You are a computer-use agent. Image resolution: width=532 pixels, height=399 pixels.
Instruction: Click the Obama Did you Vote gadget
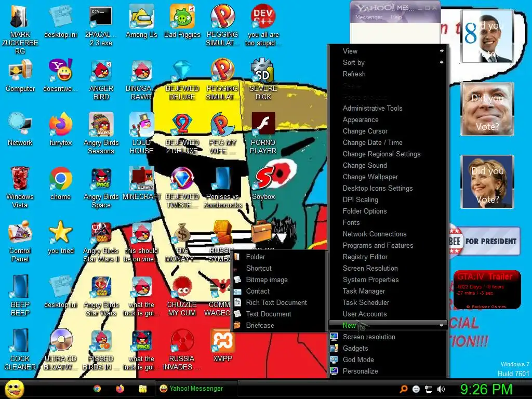point(486,36)
